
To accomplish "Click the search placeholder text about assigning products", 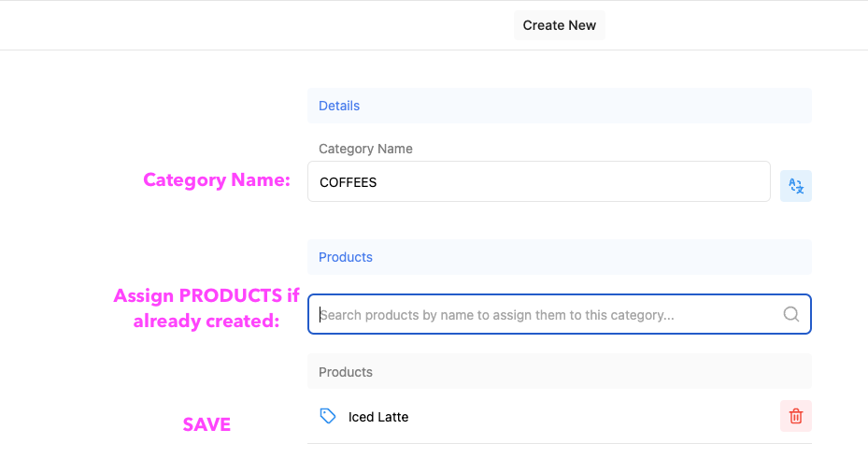I will pyautogui.click(x=497, y=315).
